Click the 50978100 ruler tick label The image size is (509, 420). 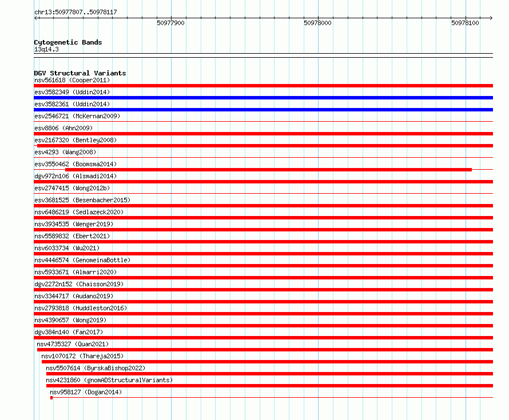[465, 23]
